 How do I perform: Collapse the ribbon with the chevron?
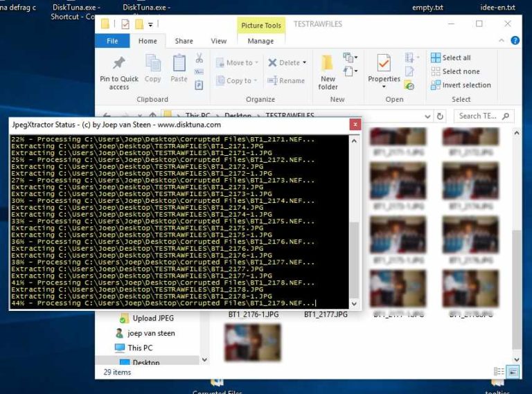pos(501,41)
